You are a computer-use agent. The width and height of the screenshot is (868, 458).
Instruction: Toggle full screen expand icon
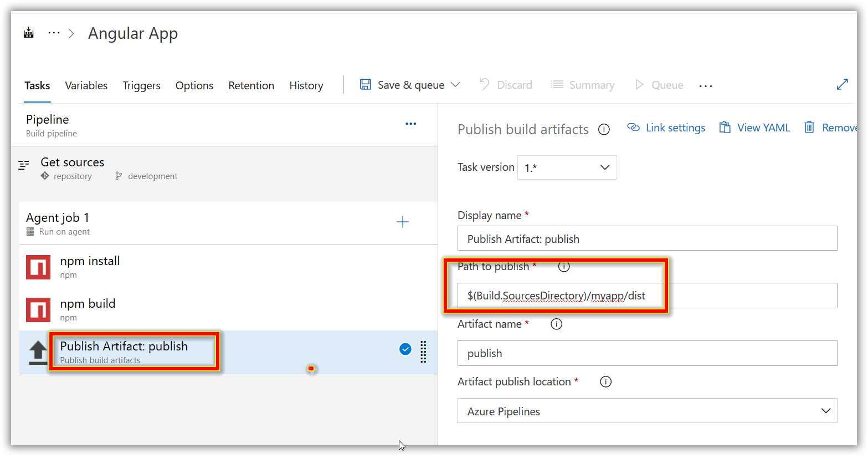coord(843,84)
